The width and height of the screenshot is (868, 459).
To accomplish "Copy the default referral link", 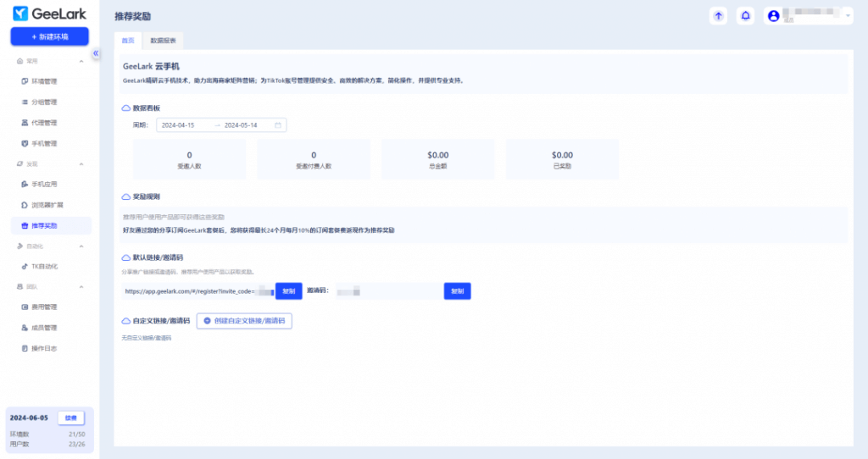I will point(288,290).
